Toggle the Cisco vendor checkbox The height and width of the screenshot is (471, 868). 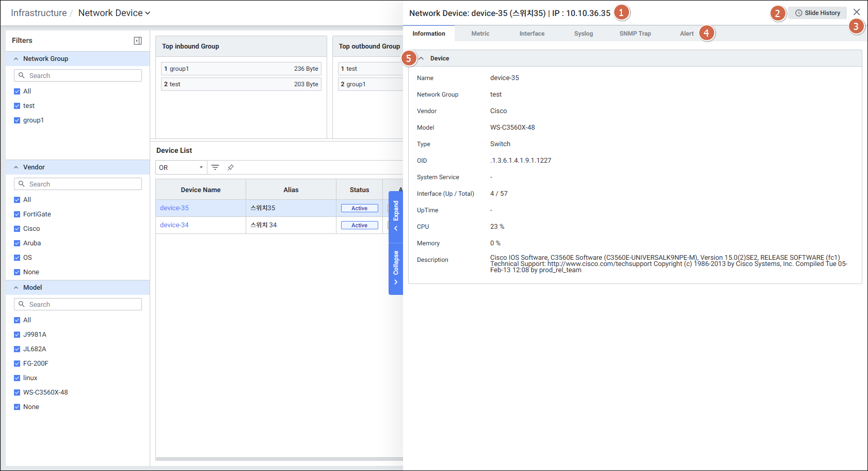click(17, 229)
